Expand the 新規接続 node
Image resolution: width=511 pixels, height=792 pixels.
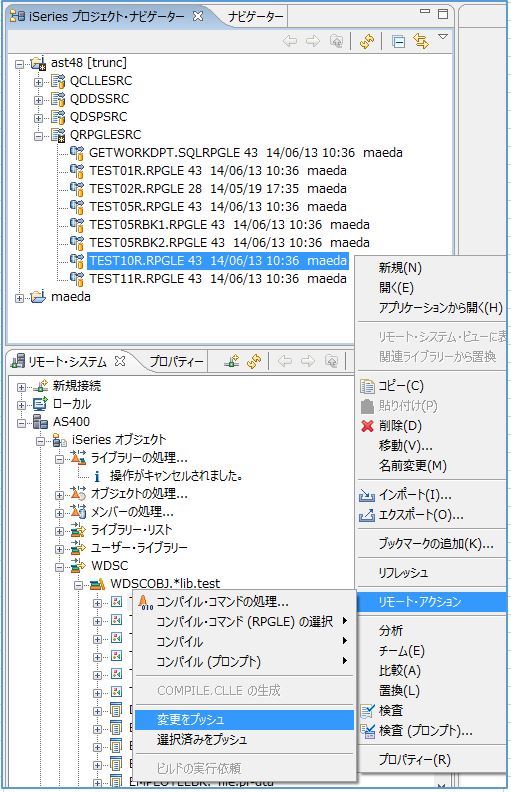click(21, 387)
